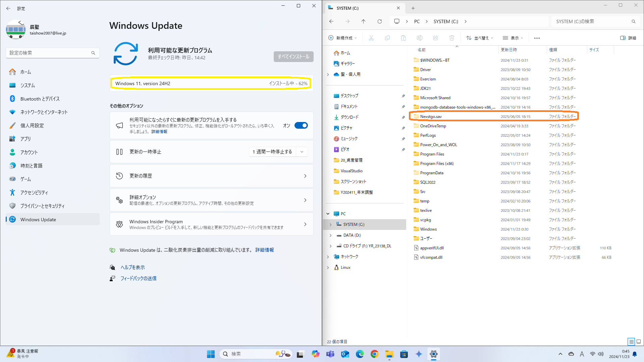644x362 pixels.
Task: Collapse the PC tree node
Action: point(328,214)
